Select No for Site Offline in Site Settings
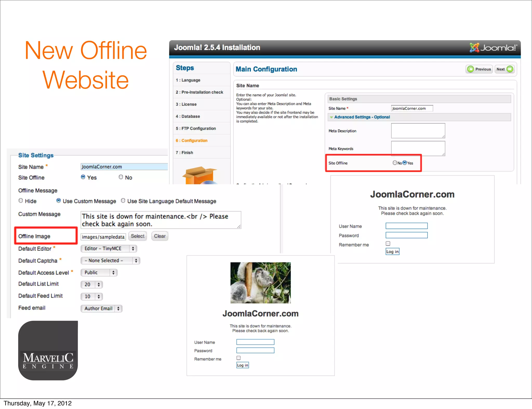 click(121, 177)
